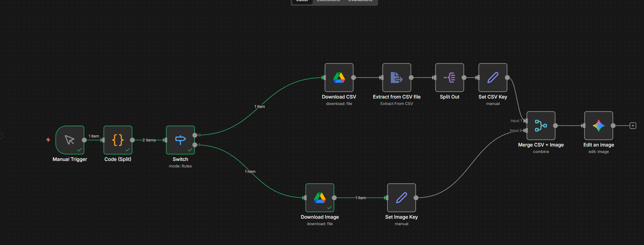Image resolution: width=644 pixels, height=245 pixels.
Task: Click the 'Download CSV' node label
Action: click(339, 97)
